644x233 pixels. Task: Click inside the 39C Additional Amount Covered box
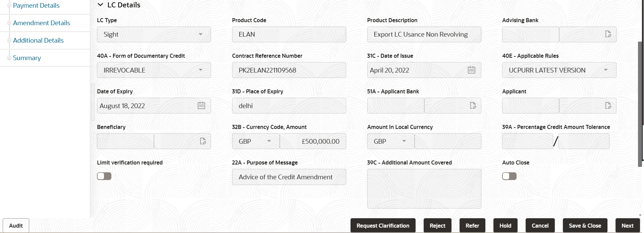(424, 189)
